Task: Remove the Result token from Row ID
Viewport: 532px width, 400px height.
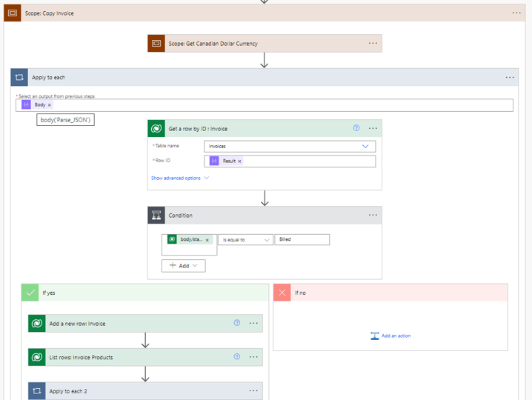Action: (x=240, y=161)
